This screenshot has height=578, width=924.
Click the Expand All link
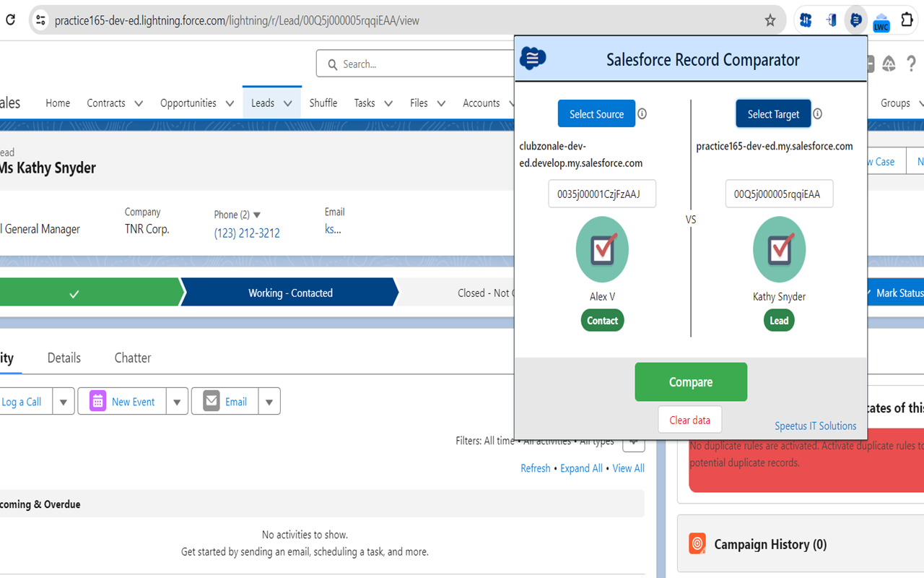tap(581, 468)
